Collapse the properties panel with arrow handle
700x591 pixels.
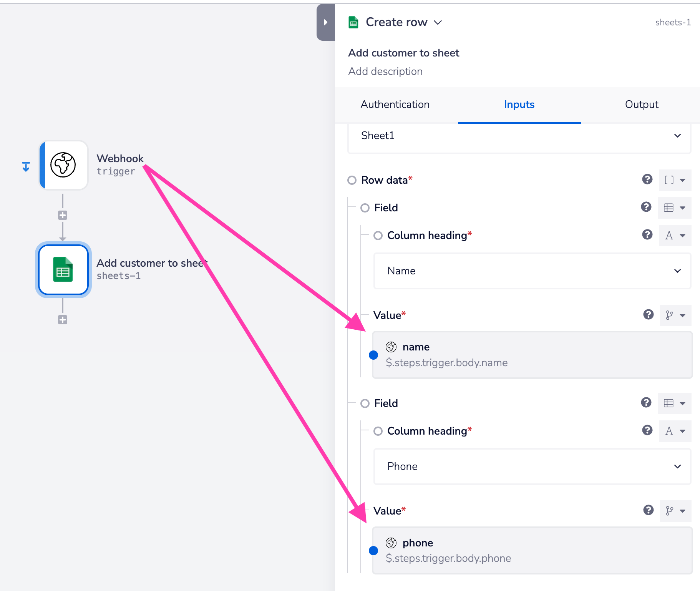[x=325, y=22]
